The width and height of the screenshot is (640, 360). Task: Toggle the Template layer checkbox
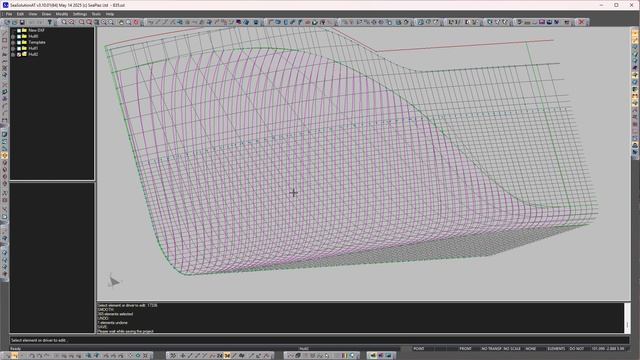tap(19, 42)
